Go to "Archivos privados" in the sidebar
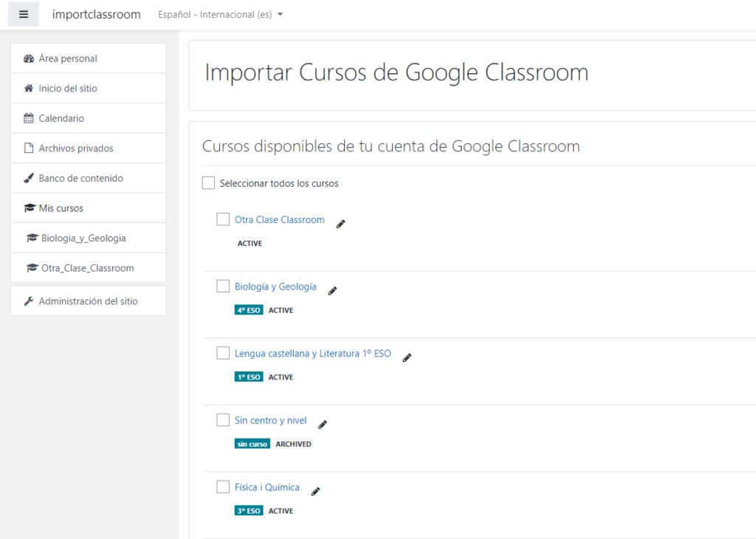 [74, 148]
